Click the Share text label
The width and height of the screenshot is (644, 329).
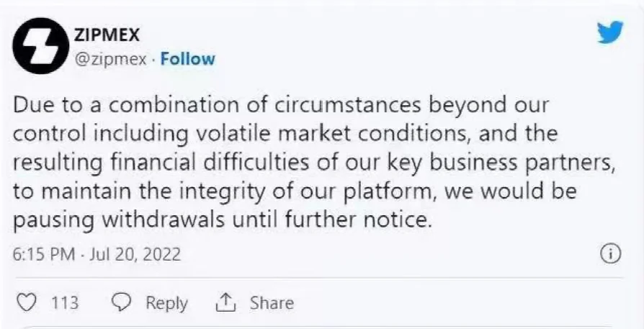coord(272,303)
